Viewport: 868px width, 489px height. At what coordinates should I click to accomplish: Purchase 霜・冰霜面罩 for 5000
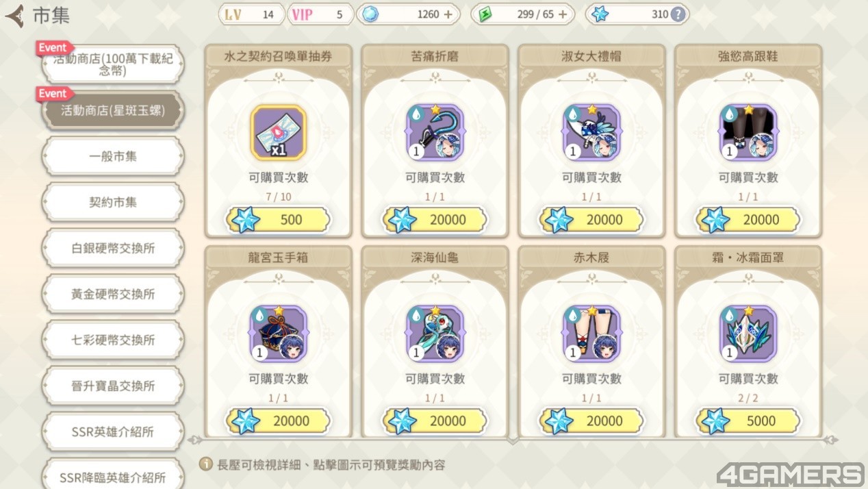pyautogui.click(x=748, y=421)
